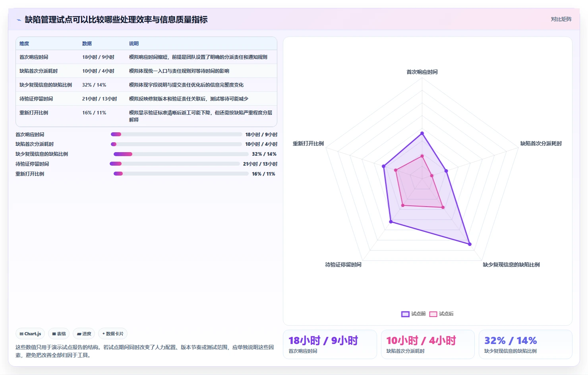Click the description starting 模拟体现字段说明
This screenshot has height=375, width=588.
click(186, 85)
